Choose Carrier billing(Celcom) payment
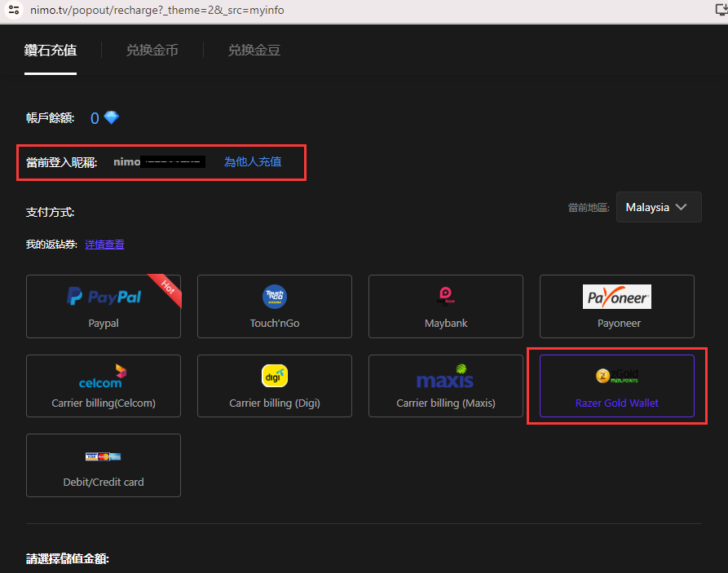 coord(104,386)
